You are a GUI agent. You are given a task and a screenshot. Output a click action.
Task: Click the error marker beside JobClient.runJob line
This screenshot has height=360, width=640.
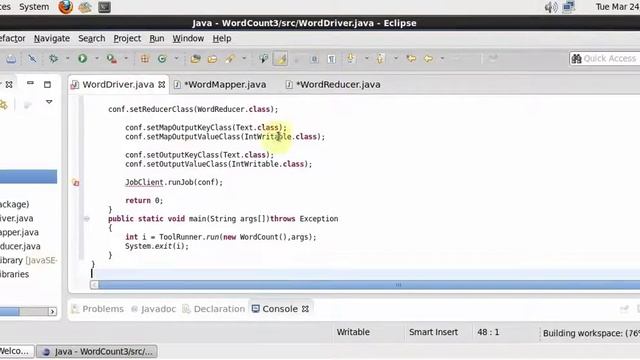coord(76,182)
